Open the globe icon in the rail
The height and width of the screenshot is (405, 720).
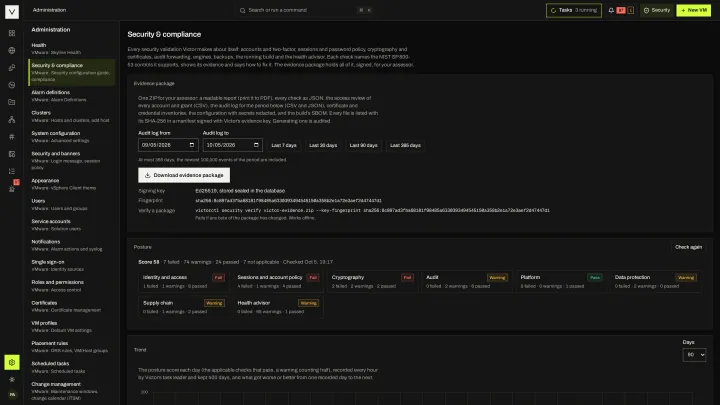(x=12, y=51)
